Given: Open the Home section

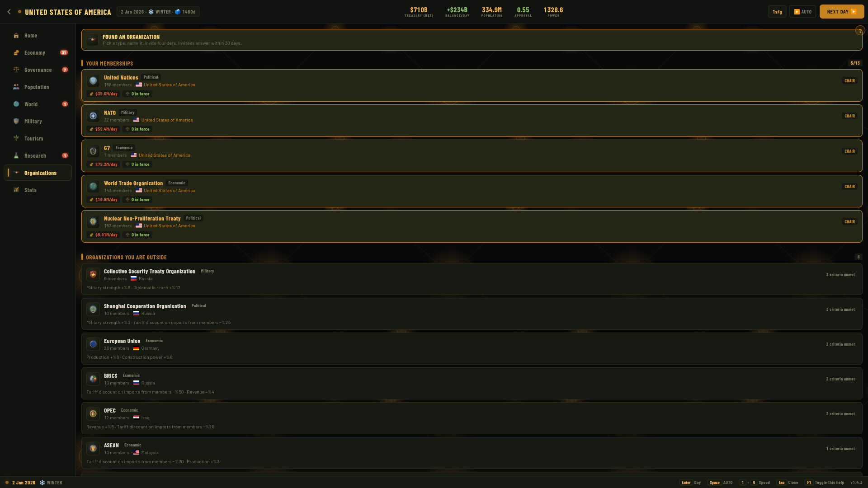Looking at the screenshot, I should pos(38,36).
